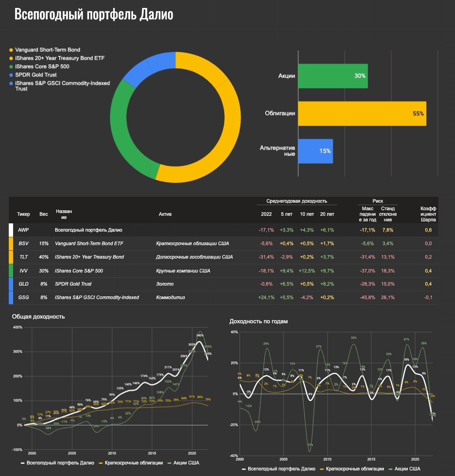Click the 20 лет returns column header
455x476 pixels.
tap(327, 214)
